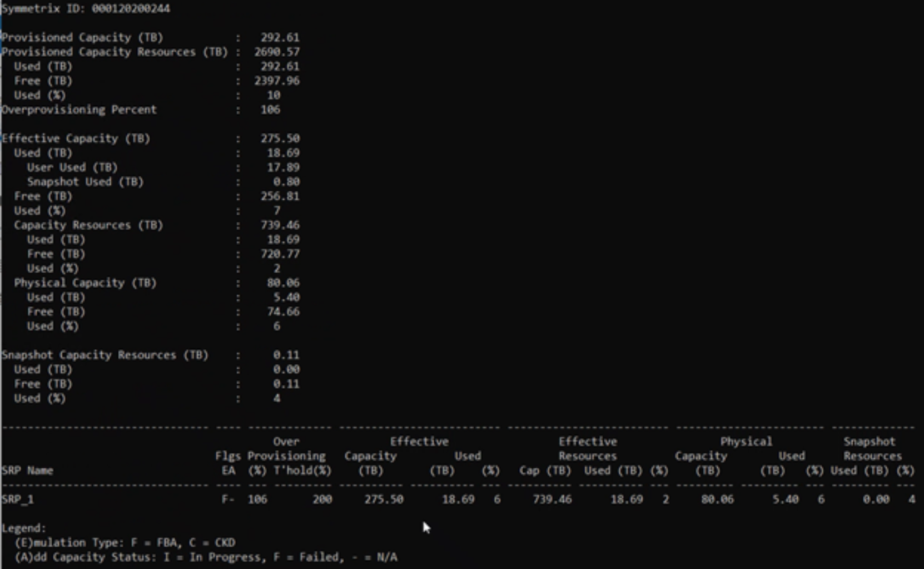Select 5.40 in the SRP_1 table row
The image size is (924, 569).
click(786, 499)
